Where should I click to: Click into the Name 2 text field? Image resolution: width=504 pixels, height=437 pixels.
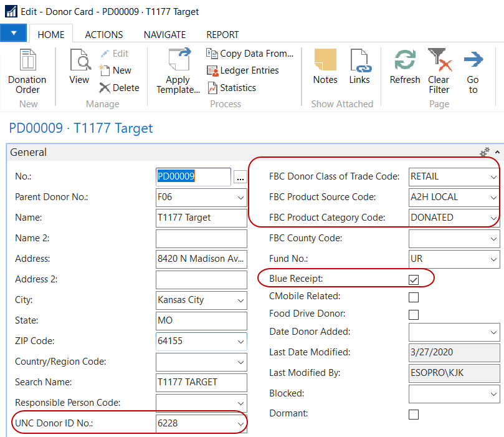coord(201,238)
